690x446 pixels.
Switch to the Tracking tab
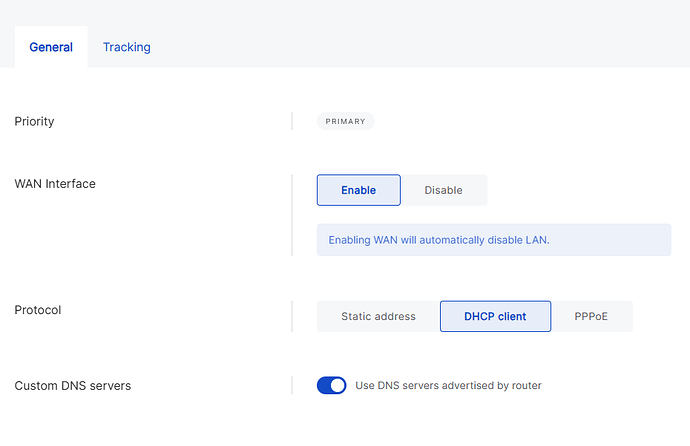click(126, 47)
